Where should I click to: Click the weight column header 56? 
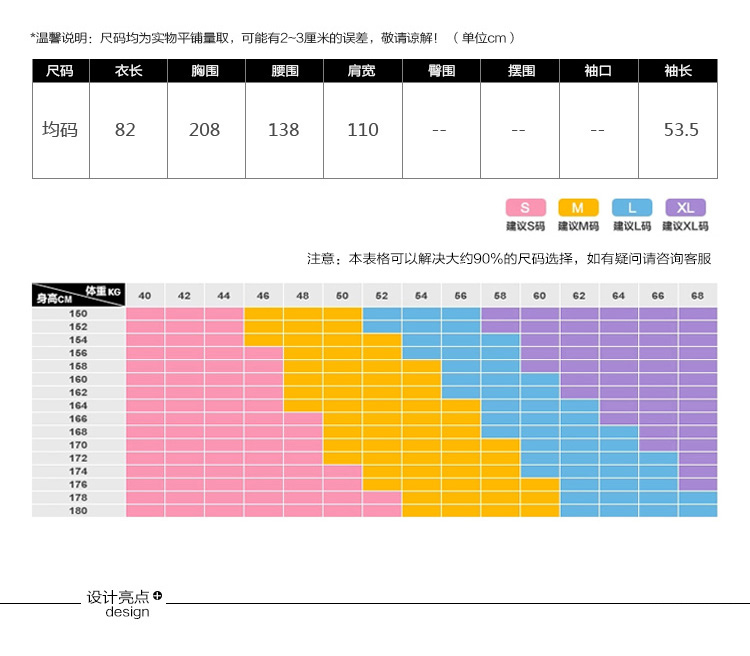point(461,296)
